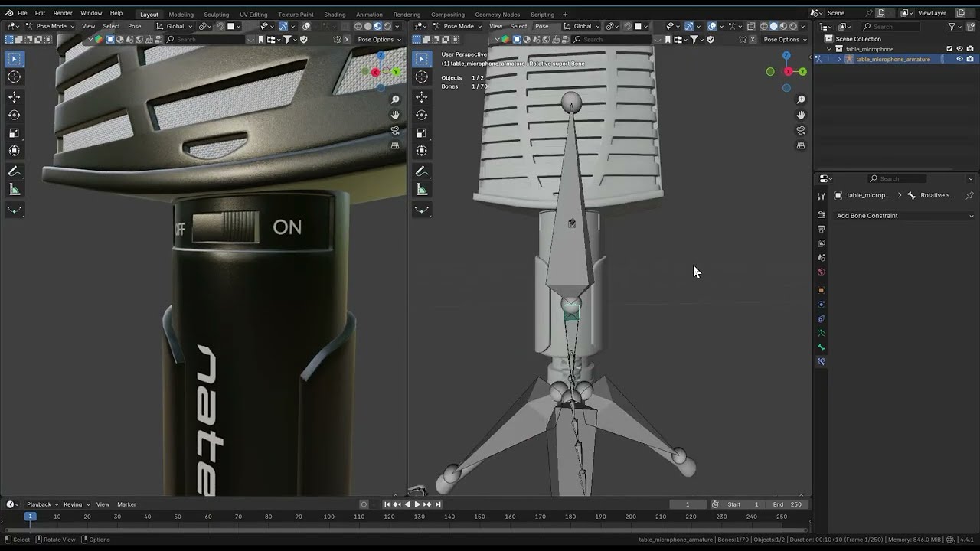Screen dimensions: 980x551
Task: Open the Render menu
Action: (x=63, y=13)
